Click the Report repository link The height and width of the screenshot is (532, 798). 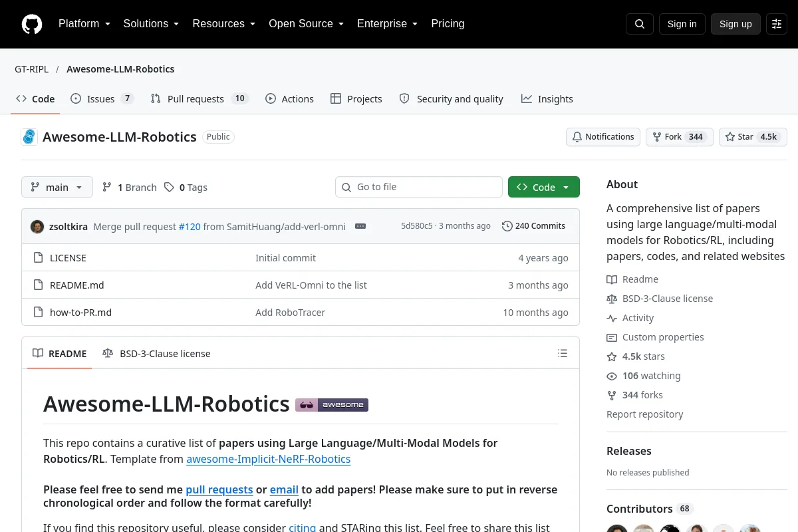click(644, 414)
